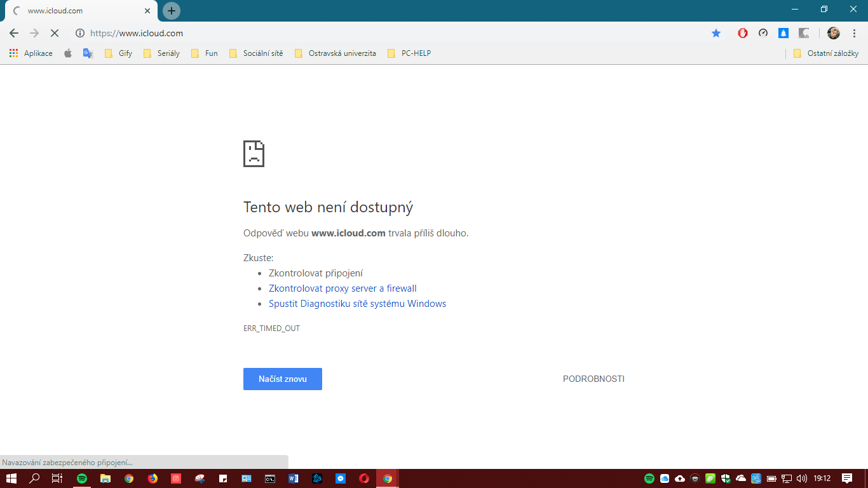The height and width of the screenshot is (488, 868).
Task: View site information icon in address bar
Action: [80, 33]
